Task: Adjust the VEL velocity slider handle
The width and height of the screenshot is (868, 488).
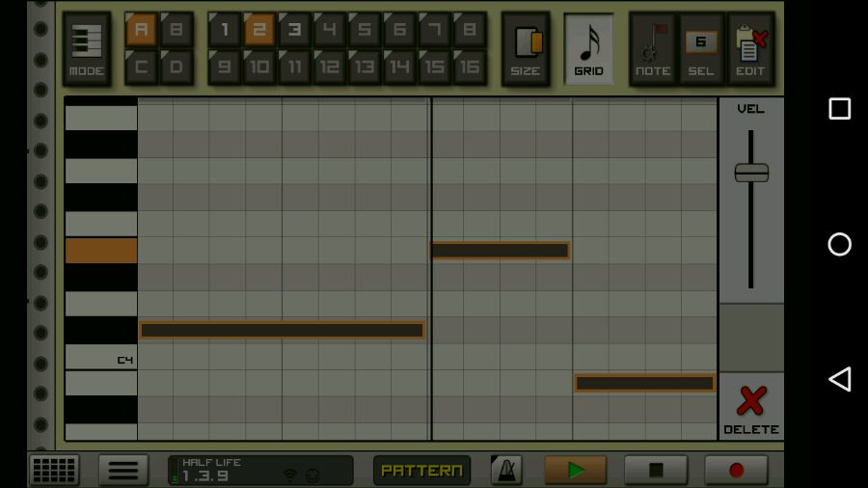Action: tap(751, 173)
